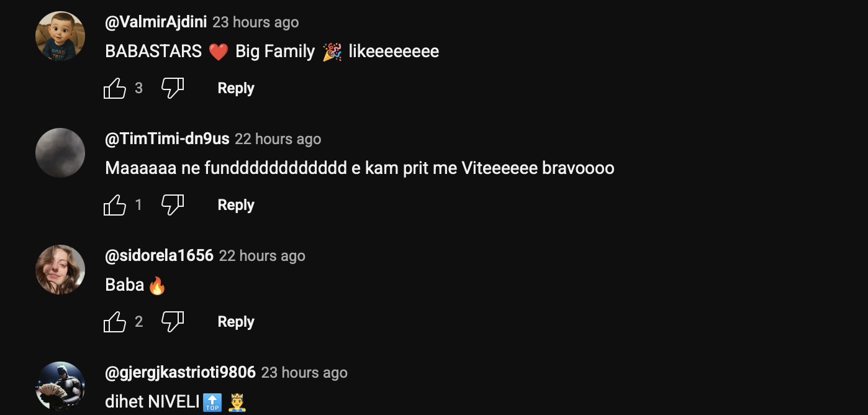This screenshot has height=415, width=868.
Task: Dislike the comment by @TimTimi-dn9us
Action: click(x=173, y=205)
